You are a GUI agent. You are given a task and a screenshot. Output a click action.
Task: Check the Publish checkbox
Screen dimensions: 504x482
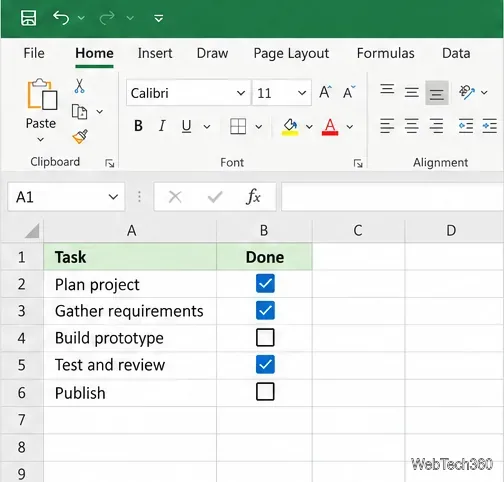click(265, 391)
